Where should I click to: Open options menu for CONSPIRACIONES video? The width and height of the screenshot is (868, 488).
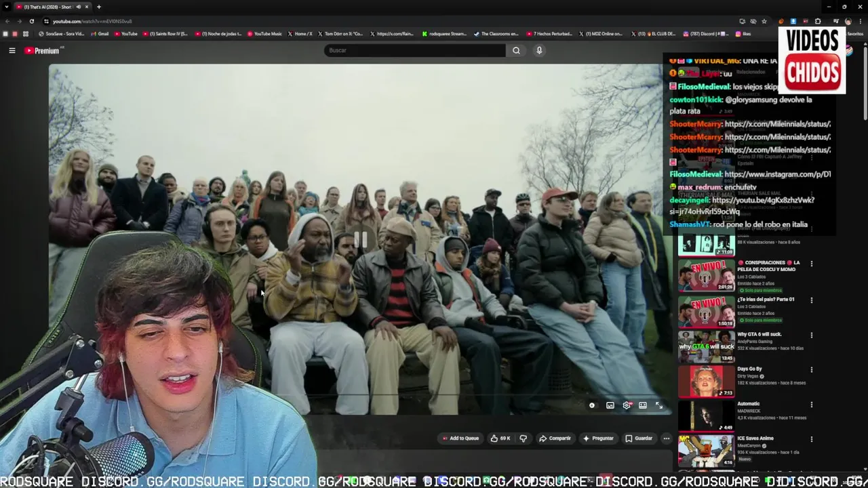coord(812,264)
